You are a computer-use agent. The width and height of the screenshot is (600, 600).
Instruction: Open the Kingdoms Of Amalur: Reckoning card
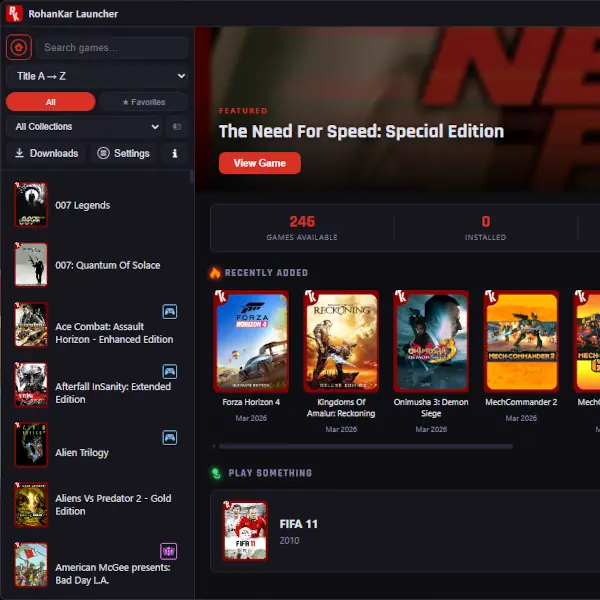[x=341, y=341]
